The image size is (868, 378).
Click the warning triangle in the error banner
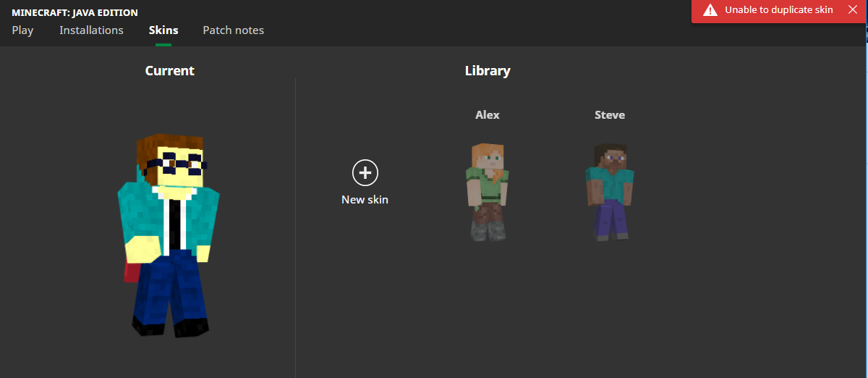click(710, 10)
